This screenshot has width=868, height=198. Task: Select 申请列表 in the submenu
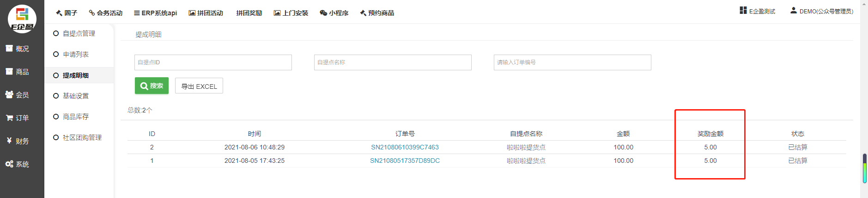click(75, 54)
